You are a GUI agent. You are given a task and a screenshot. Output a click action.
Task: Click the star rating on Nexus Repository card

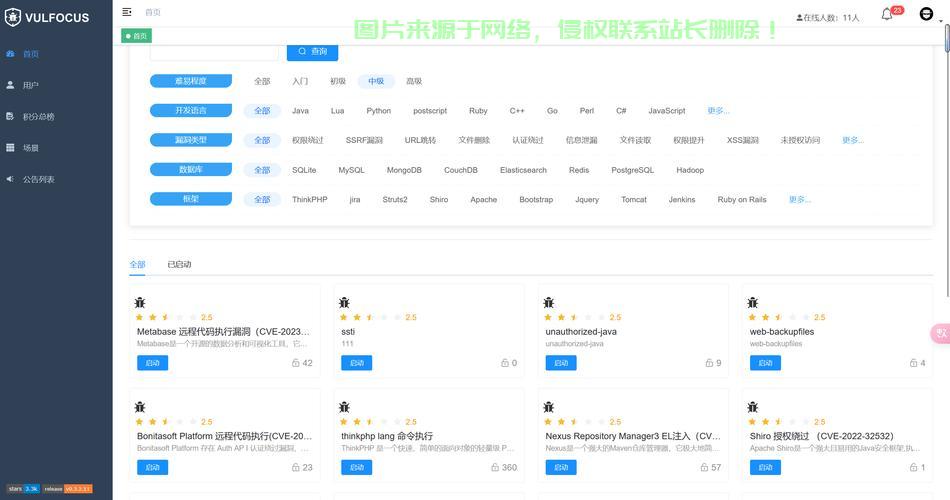[x=575, y=421]
